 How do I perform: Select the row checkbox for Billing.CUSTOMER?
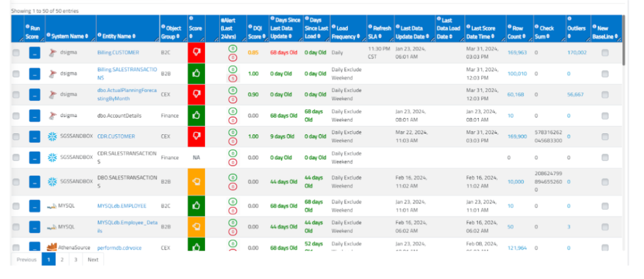pos(16,53)
